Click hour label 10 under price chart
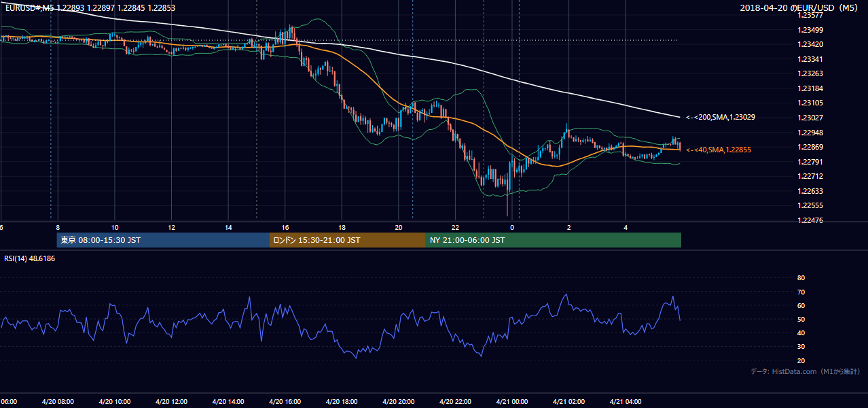Viewport: 868px width, 408px height. 115,228
